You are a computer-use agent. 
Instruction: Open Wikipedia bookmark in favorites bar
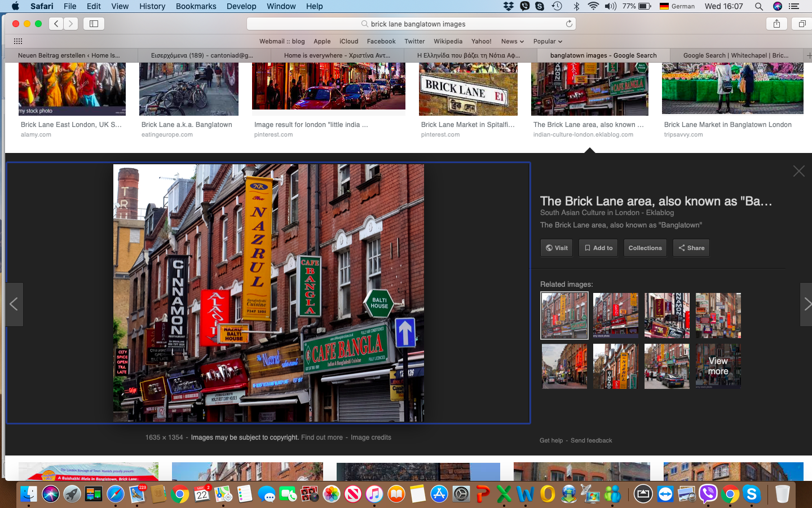[448, 41]
